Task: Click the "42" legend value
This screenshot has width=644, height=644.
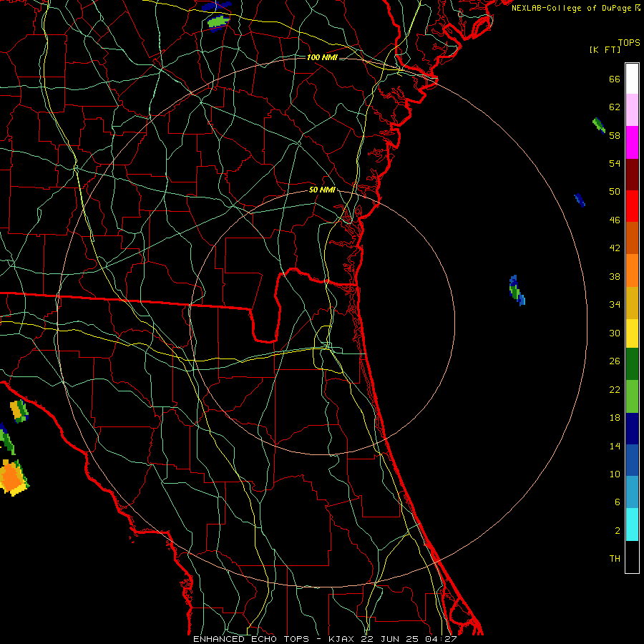Action: [615, 248]
